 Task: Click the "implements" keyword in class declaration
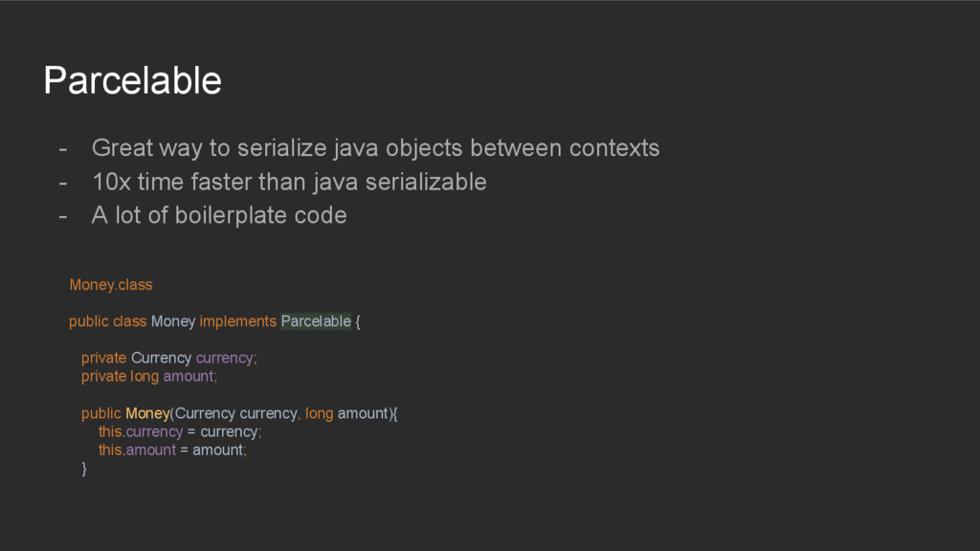tap(237, 321)
